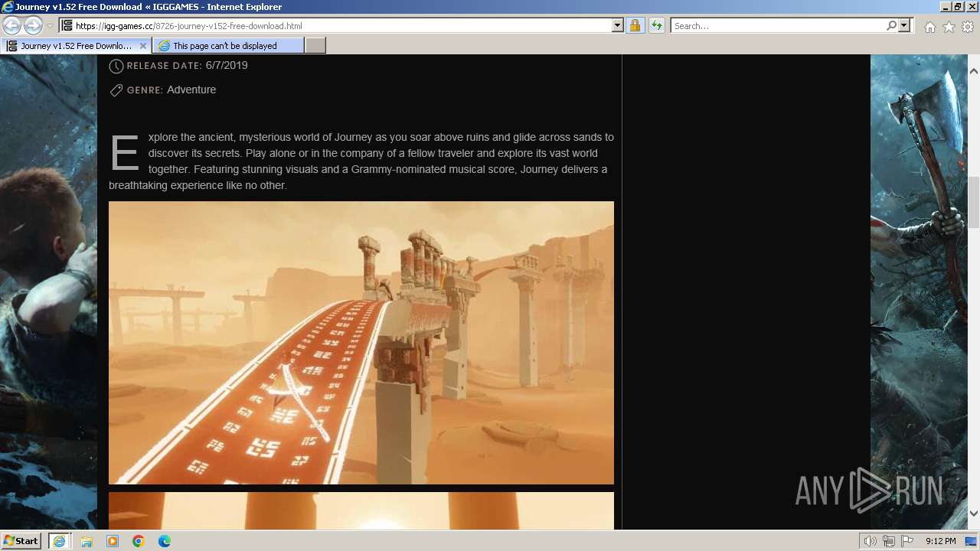Open Windows Explorer folder on taskbar
This screenshot has height=551, width=980.
pyautogui.click(x=87, y=541)
